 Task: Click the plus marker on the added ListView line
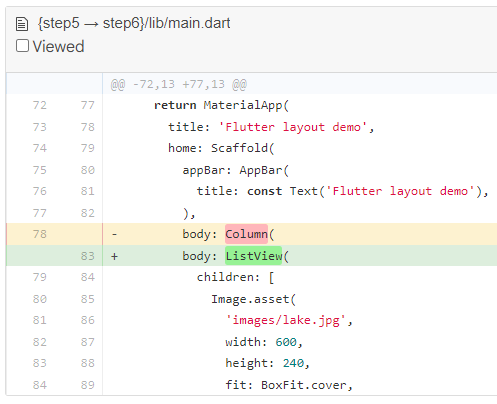(x=115, y=256)
